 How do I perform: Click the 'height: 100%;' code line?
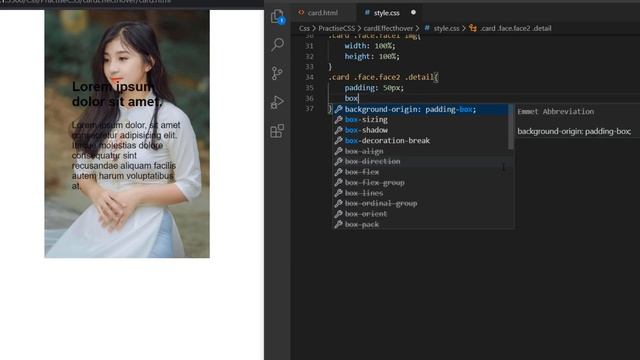click(x=372, y=56)
